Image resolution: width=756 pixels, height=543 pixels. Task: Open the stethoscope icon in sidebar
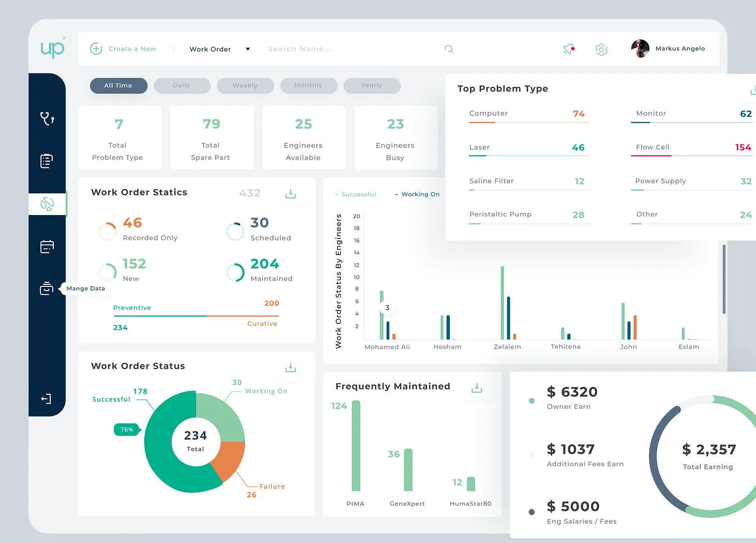click(47, 119)
